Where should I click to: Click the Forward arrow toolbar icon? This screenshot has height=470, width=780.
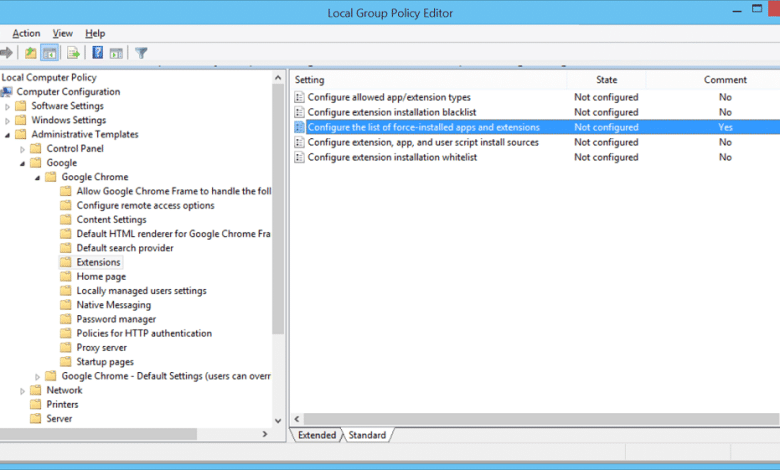pos(6,52)
